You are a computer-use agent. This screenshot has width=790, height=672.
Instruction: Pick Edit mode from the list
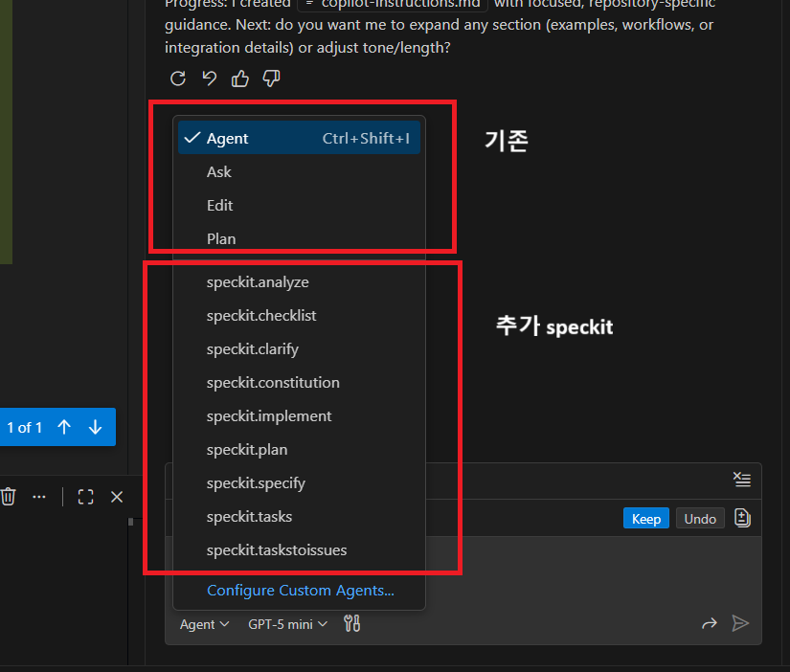[x=299, y=205]
